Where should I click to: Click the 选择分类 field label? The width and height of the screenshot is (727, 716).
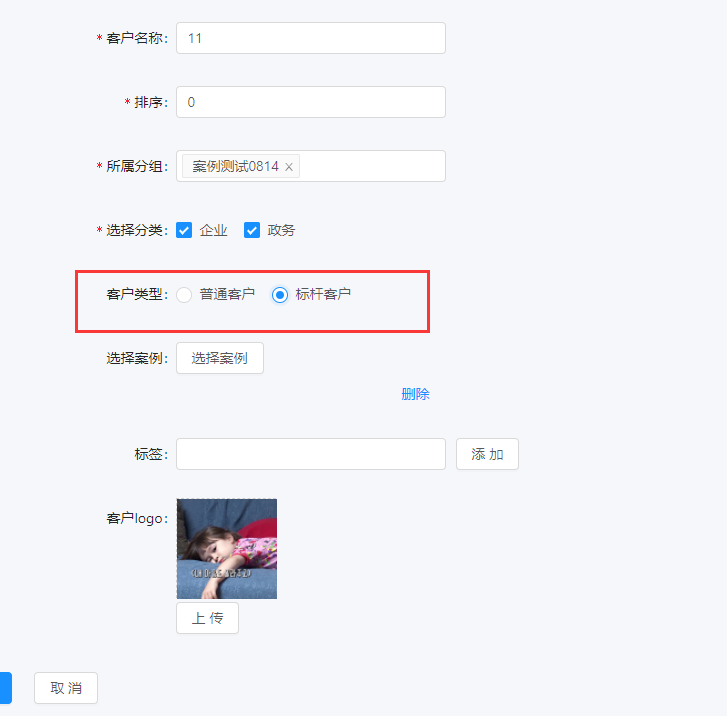pyautogui.click(x=137, y=230)
